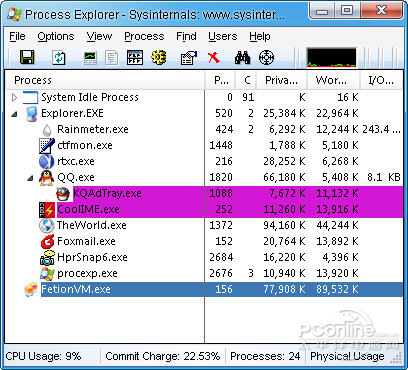The image size is (408, 370).
Task: Minimize the Process Explorer window
Action: coord(321,11)
